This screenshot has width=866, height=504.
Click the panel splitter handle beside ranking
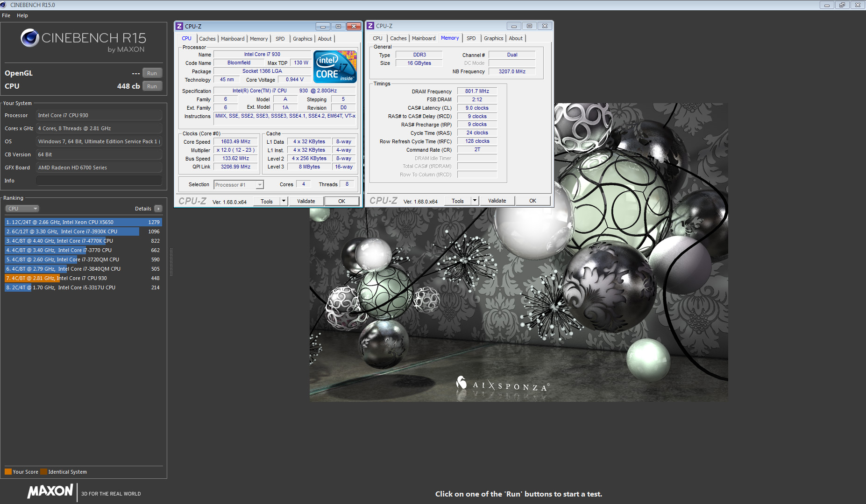click(171, 261)
